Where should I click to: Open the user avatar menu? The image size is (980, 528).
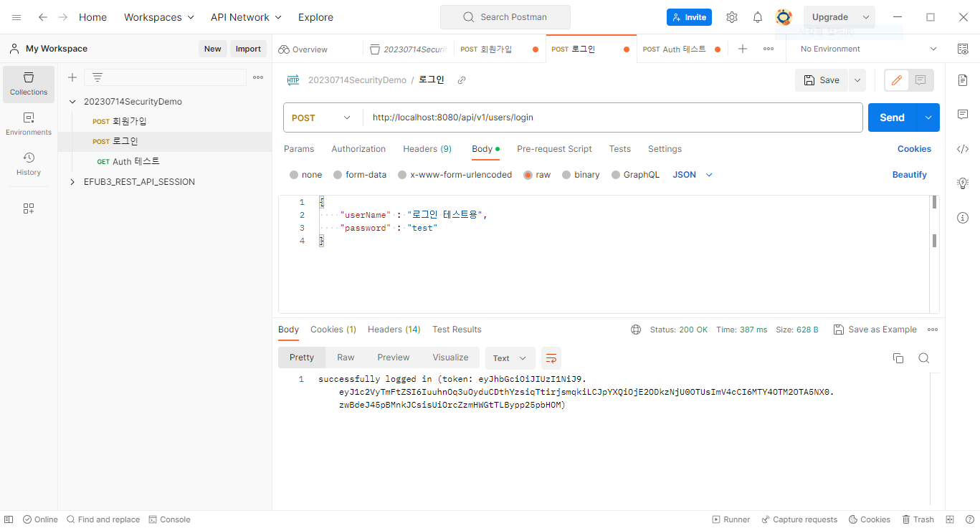(x=784, y=17)
